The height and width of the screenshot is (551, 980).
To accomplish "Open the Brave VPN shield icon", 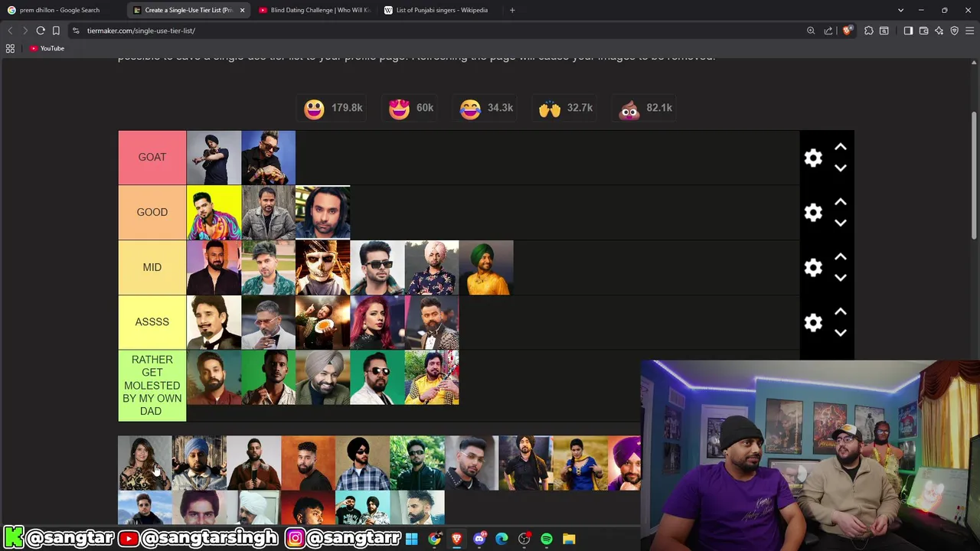I will (955, 31).
